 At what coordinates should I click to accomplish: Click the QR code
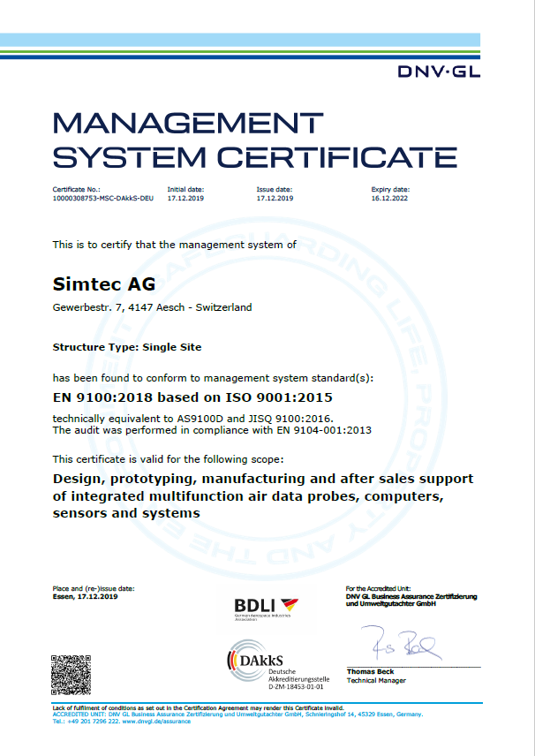coord(72,675)
